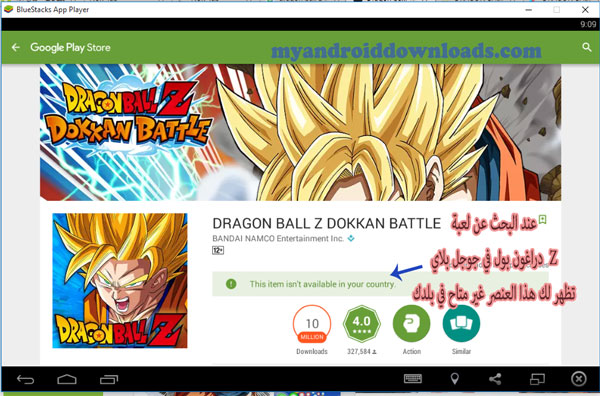Image resolution: width=600 pixels, height=396 pixels.
Task: Open Play Store search magnifier
Action: 587,47
